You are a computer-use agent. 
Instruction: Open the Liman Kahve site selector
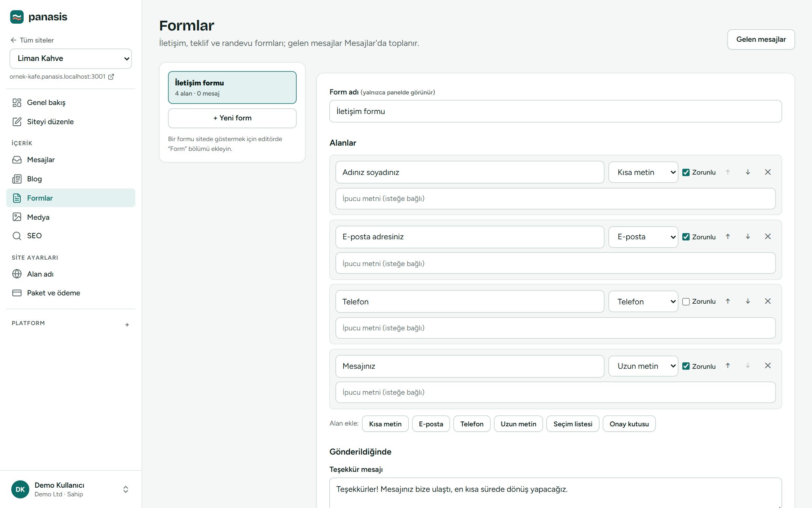(x=71, y=59)
